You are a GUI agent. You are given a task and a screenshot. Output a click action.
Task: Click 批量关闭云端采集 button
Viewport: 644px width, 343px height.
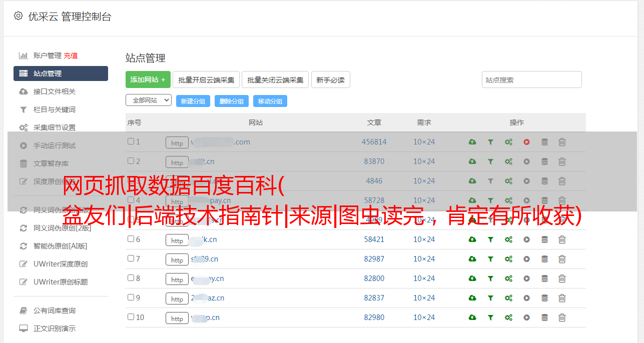275,79
